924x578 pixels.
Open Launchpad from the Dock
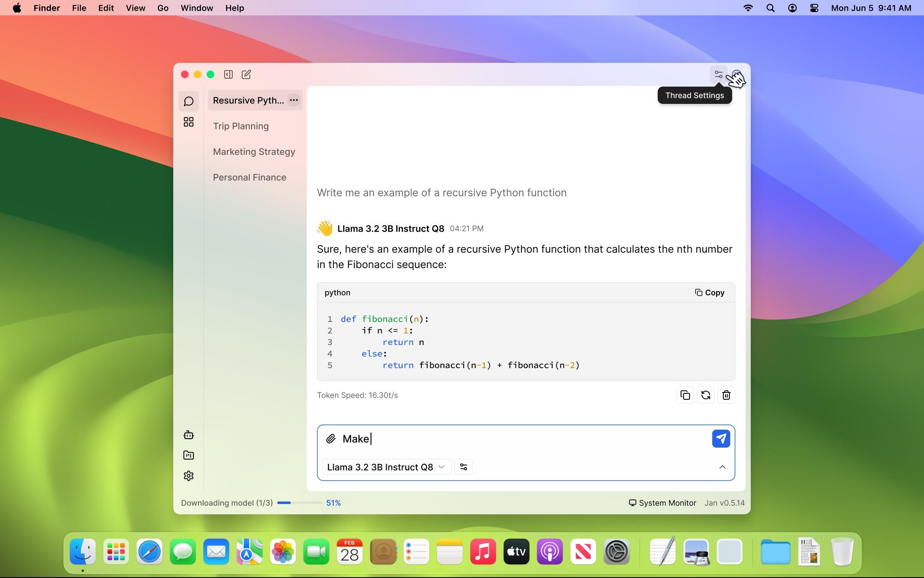pos(116,551)
